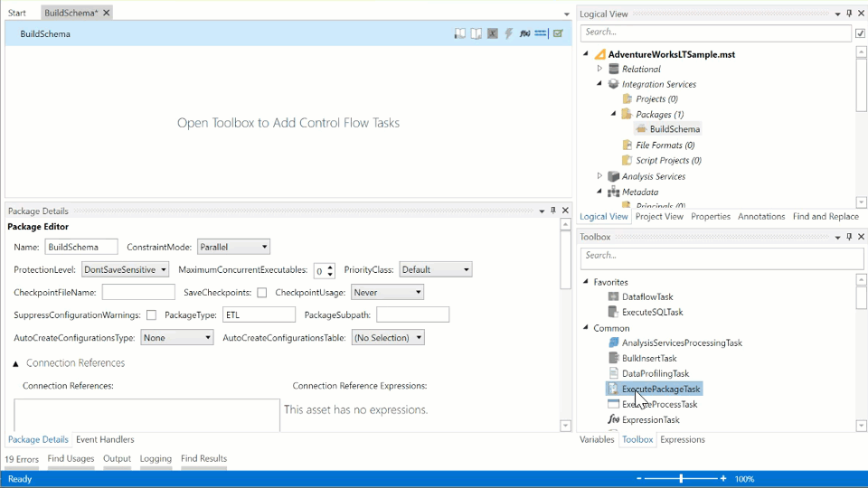Open the Project View tab

[x=659, y=216]
